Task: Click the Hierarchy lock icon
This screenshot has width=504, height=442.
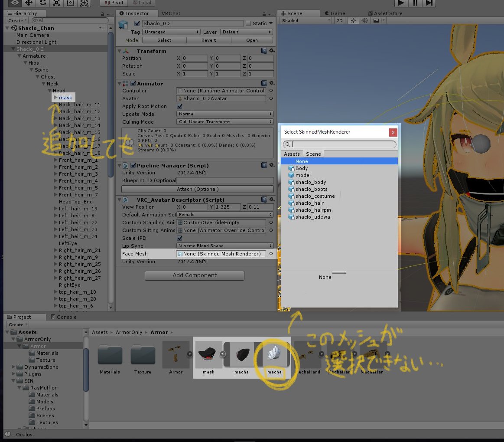Action: tap(103, 14)
